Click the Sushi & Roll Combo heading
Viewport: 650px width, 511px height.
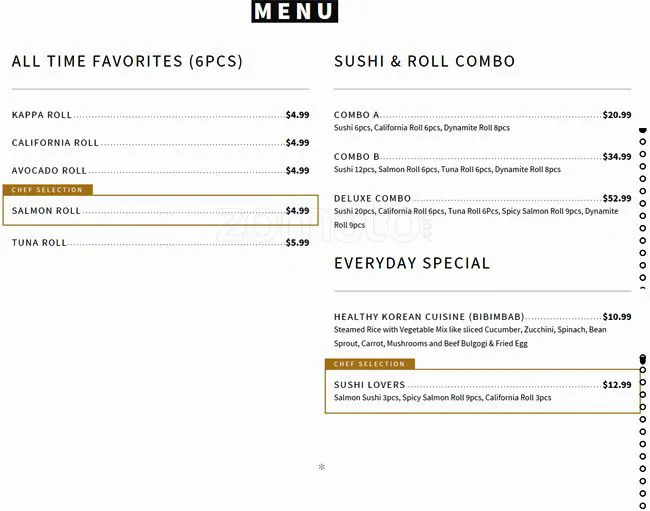click(424, 62)
